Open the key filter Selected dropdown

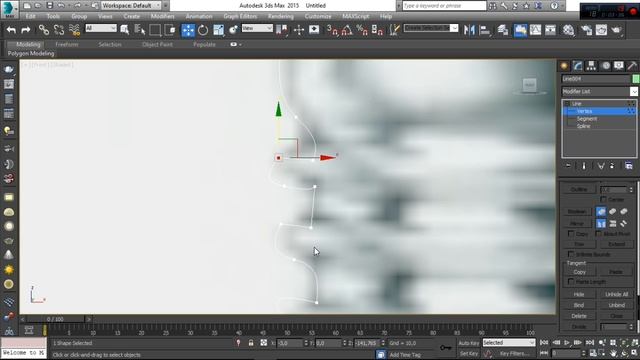pyautogui.click(x=509, y=343)
